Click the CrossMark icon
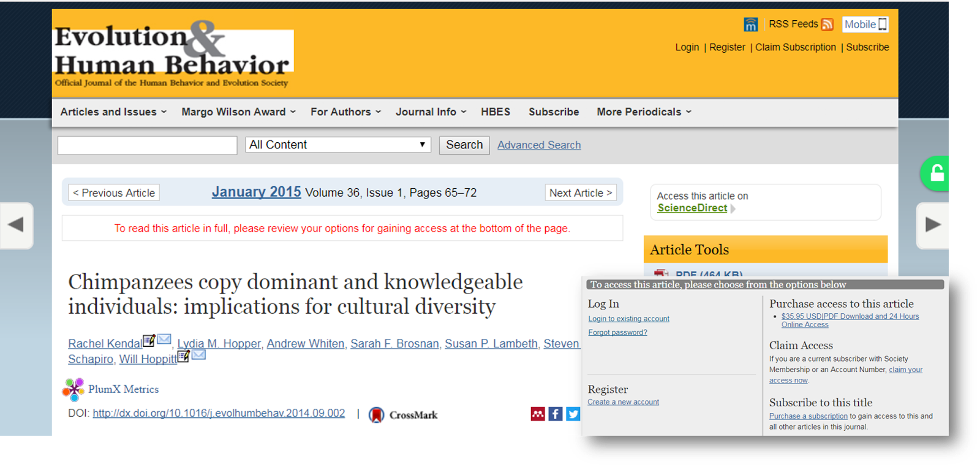The width and height of the screenshot is (980, 467). (377, 415)
